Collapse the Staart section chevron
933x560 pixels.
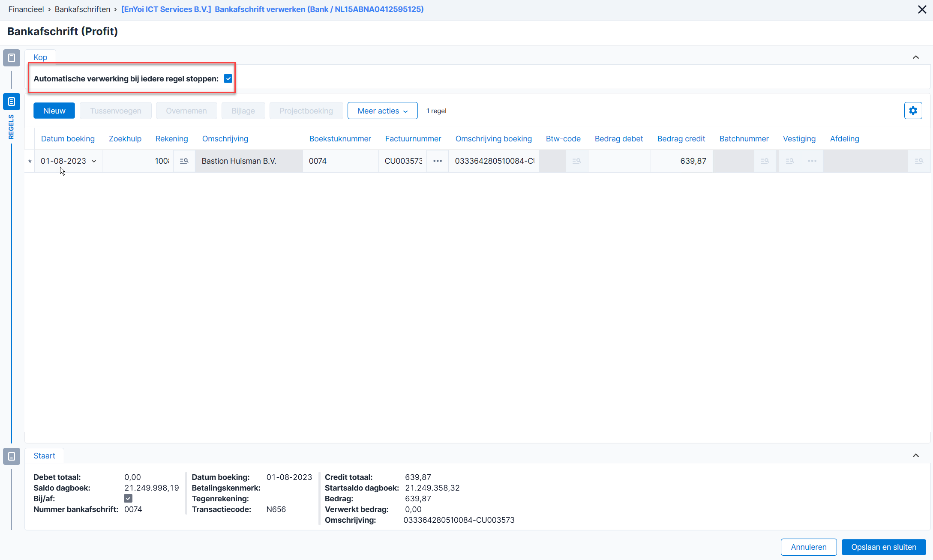click(915, 455)
